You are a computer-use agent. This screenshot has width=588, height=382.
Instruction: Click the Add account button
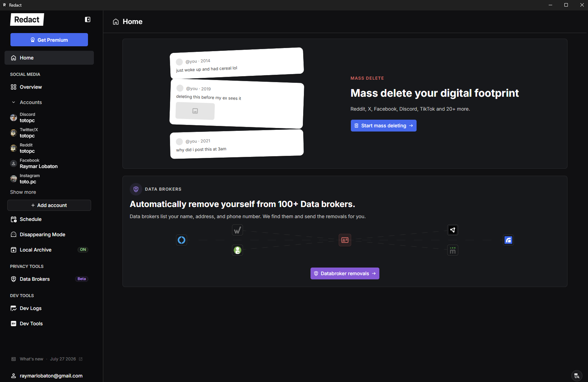tap(49, 205)
